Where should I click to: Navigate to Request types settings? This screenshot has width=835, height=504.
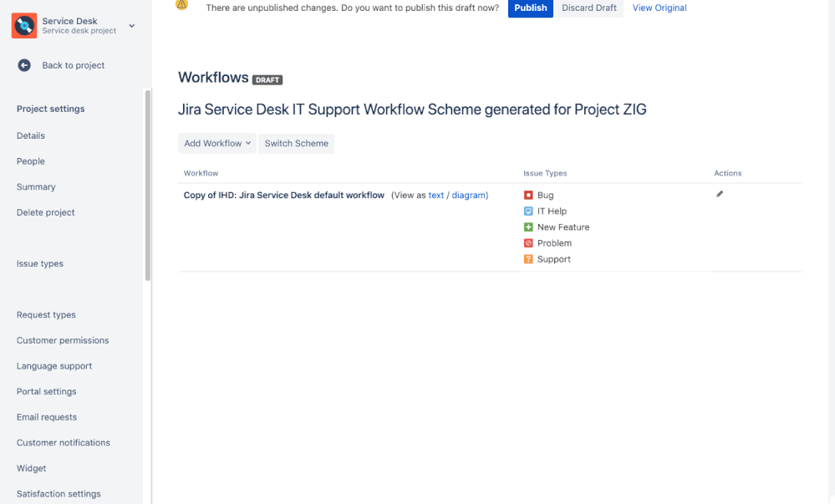click(46, 314)
